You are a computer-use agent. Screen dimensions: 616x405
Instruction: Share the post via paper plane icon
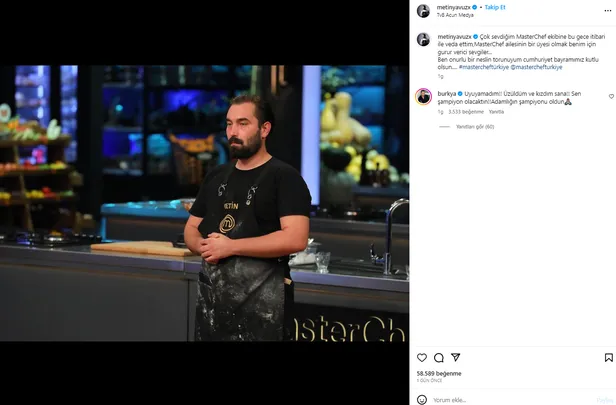click(455, 357)
